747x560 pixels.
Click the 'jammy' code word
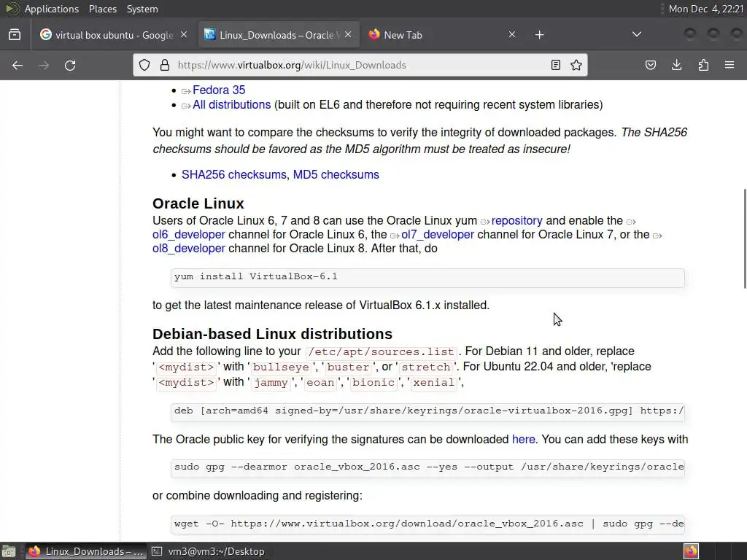point(271,382)
